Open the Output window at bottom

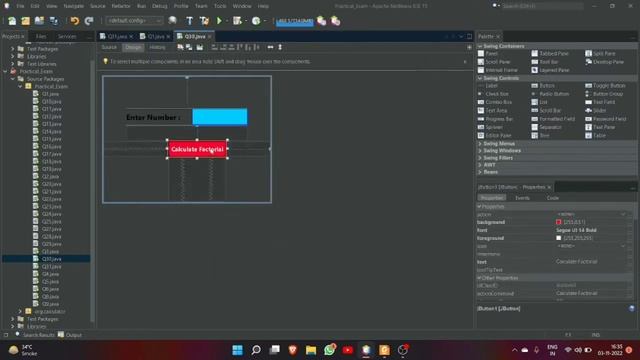pos(70,335)
